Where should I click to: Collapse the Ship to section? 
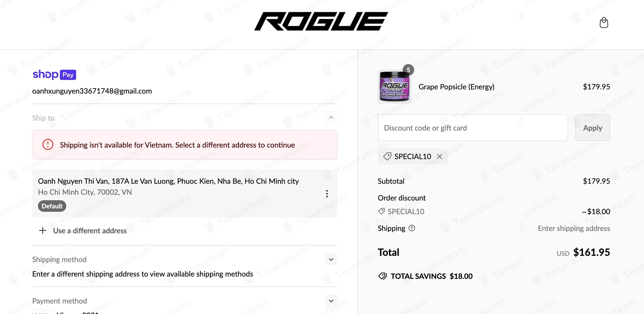tap(331, 117)
